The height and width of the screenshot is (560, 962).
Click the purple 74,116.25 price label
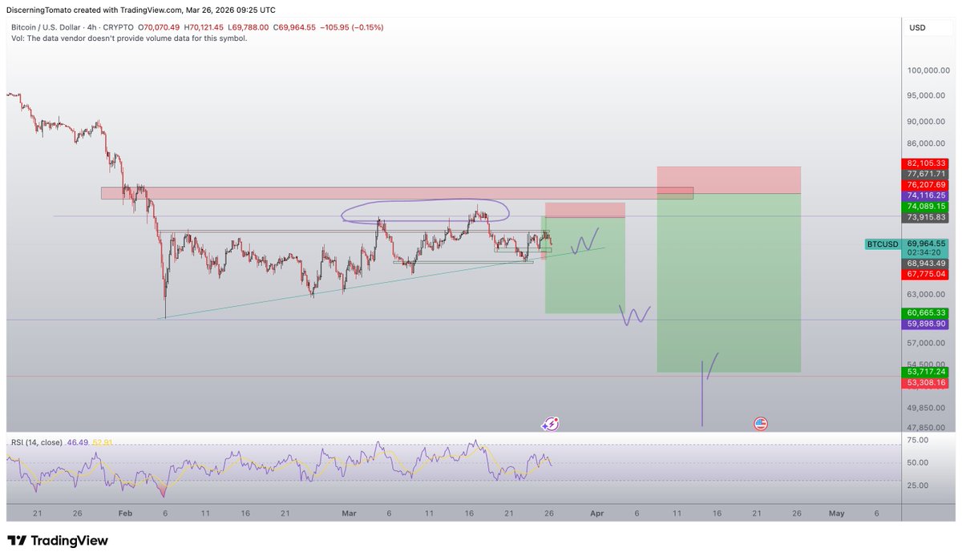tap(927, 195)
